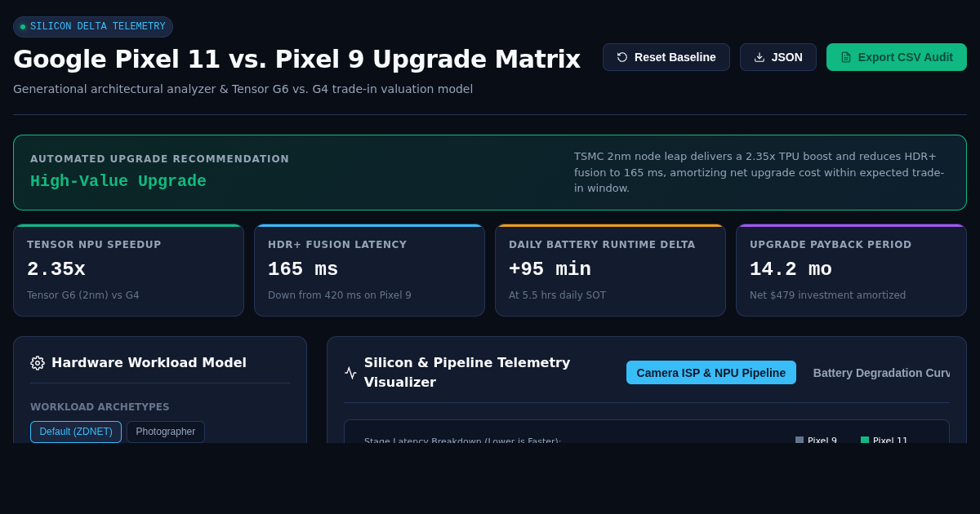Click 'Tensor G6 (2nm) vs G4' caption

coord(83,295)
